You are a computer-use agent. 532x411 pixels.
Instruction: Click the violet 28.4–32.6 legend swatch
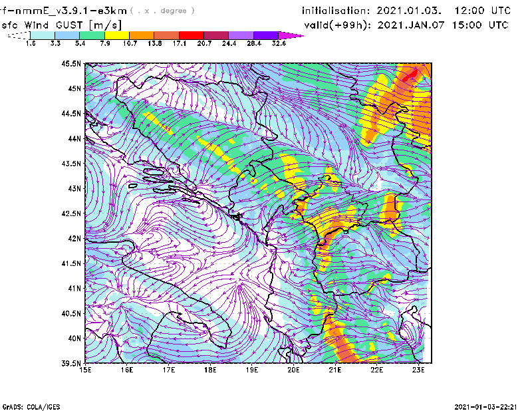point(265,35)
